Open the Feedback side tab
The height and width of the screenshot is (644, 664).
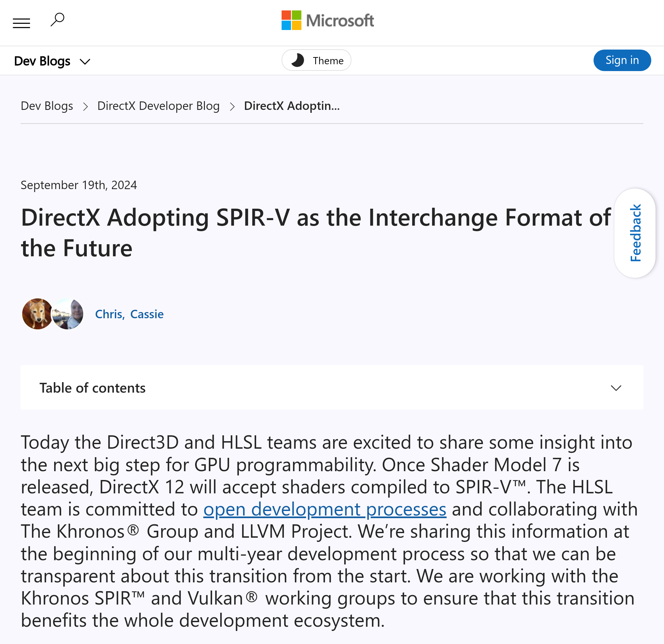[635, 233]
